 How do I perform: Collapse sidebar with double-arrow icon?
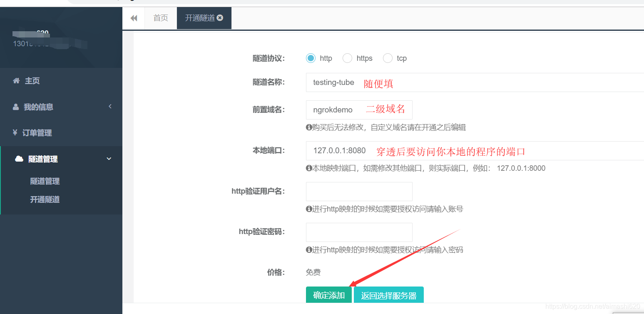(x=134, y=18)
